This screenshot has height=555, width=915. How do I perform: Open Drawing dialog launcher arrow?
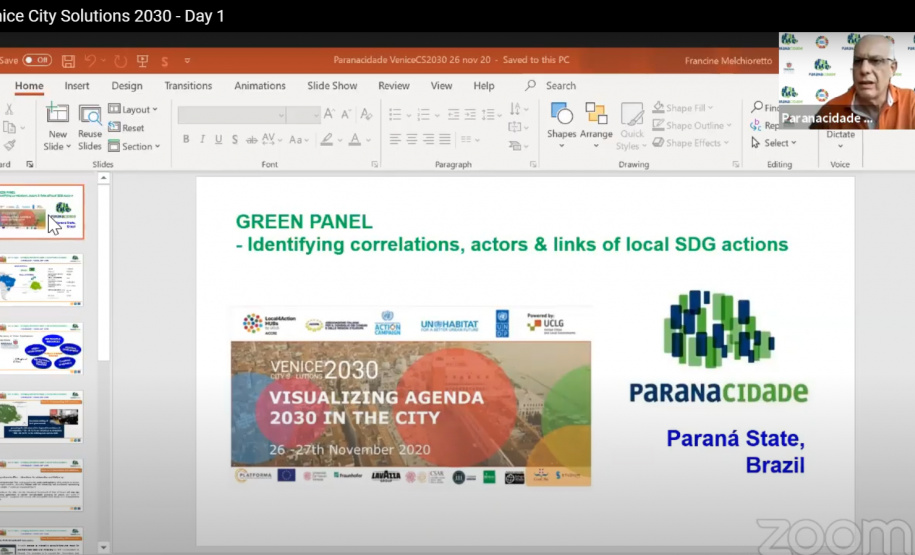click(736, 165)
